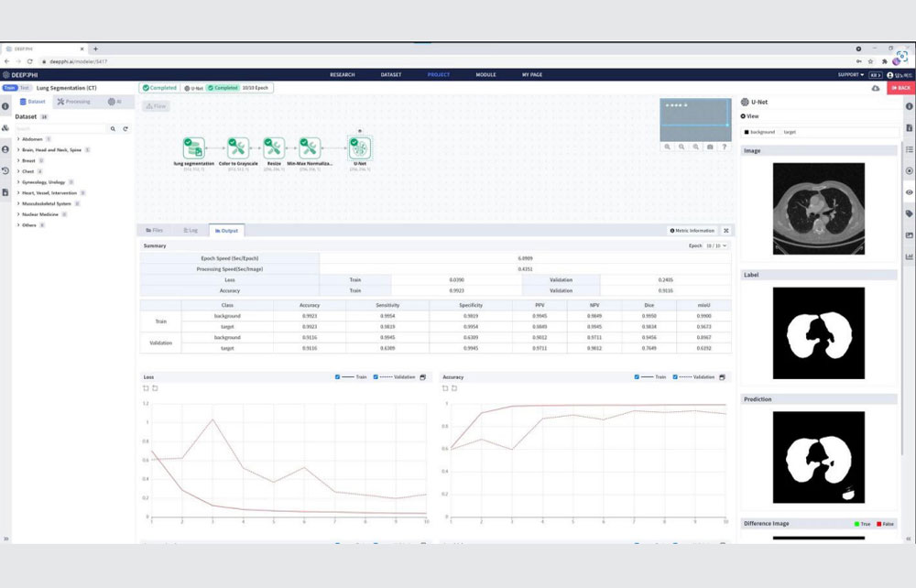The height and width of the screenshot is (588, 916).
Task: Click the dataset search magnifier icon
Action: coord(113,128)
